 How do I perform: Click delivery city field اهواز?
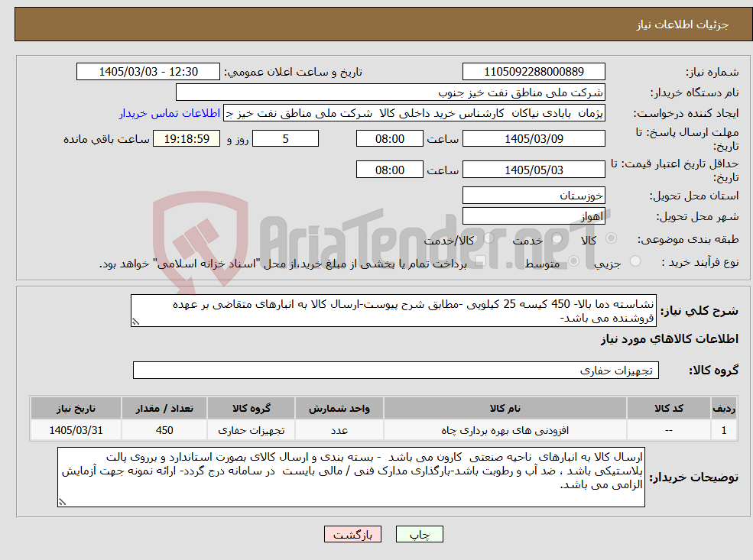point(534,216)
